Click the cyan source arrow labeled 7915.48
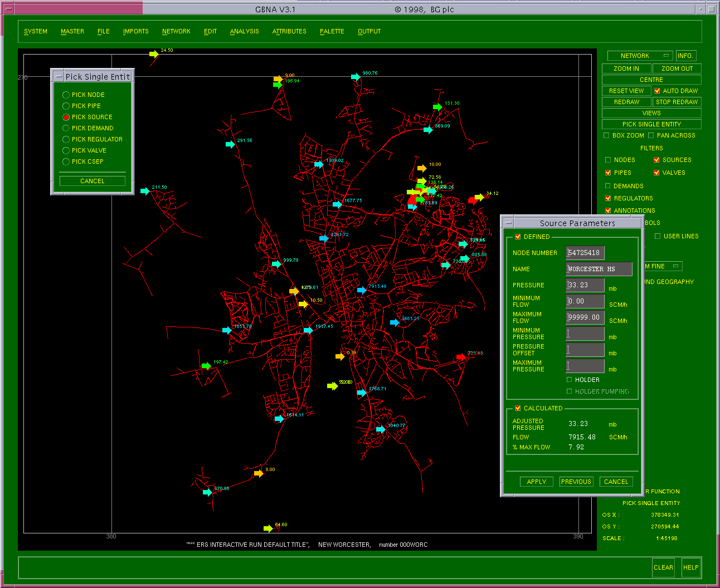Viewport: 720px width, 588px height. pos(362,290)
